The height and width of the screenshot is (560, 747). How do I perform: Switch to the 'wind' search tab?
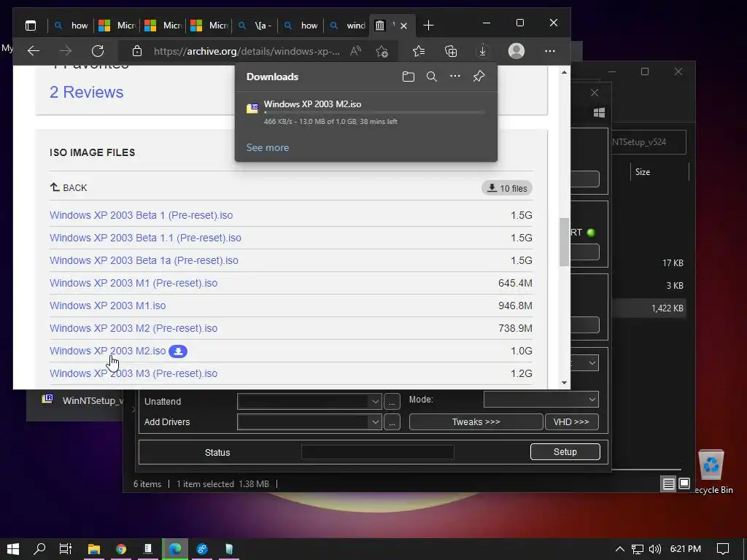347,26
